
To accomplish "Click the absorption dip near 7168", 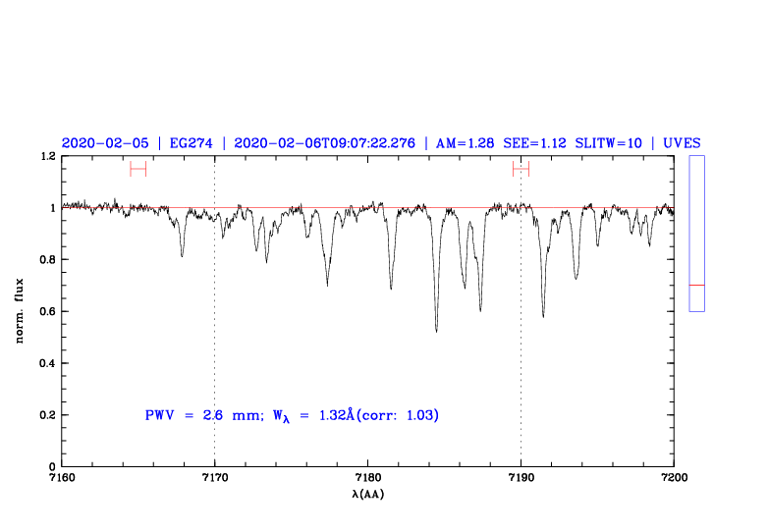I will click(182, 253).
